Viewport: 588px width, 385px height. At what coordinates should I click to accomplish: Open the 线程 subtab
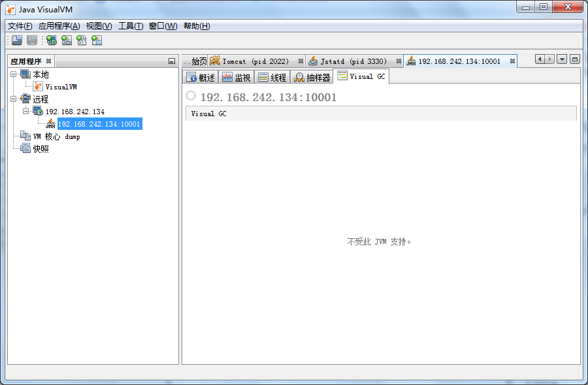click(272, 77)
